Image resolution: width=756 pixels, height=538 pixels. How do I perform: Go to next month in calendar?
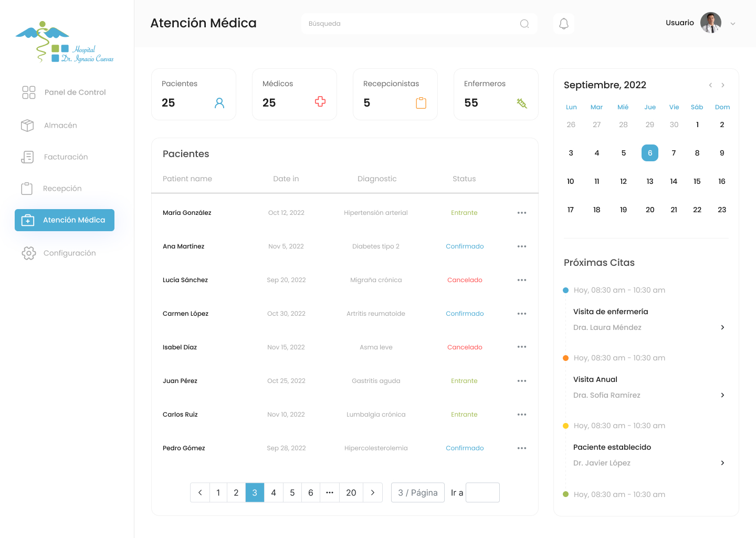coord(723,85)
